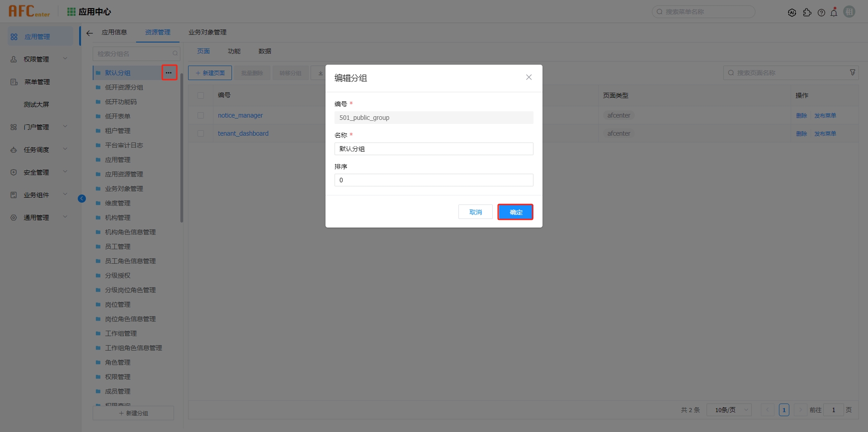The image size is (868, 432).
Task: Open the 10条/页 page size dropdown
Action: [729, 410]
